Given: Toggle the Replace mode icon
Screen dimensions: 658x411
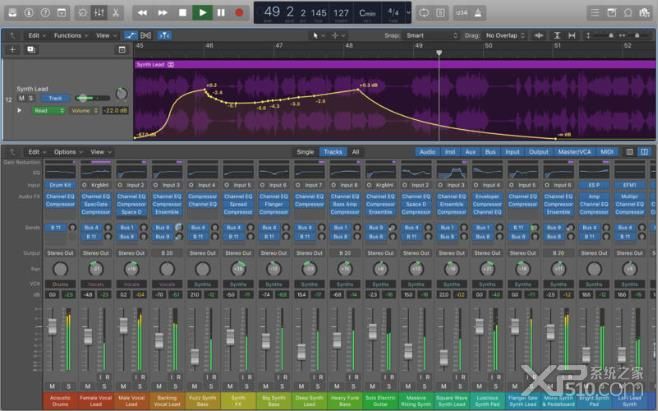Looking at the screenshot, I should [441, 13].
